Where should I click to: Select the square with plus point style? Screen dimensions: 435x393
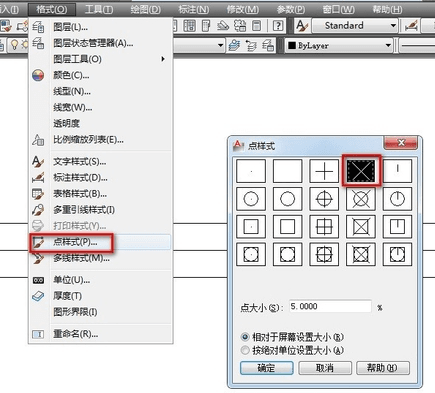(x=324, y=227)
